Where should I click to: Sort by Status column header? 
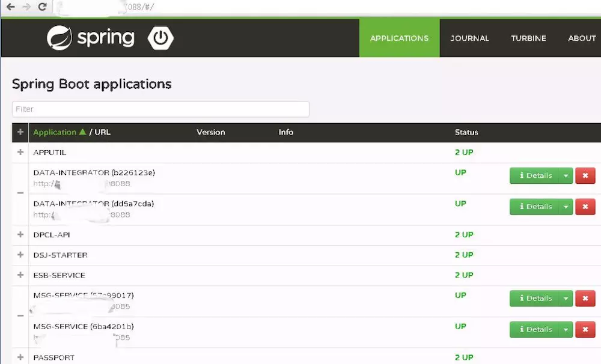[466, 132]
